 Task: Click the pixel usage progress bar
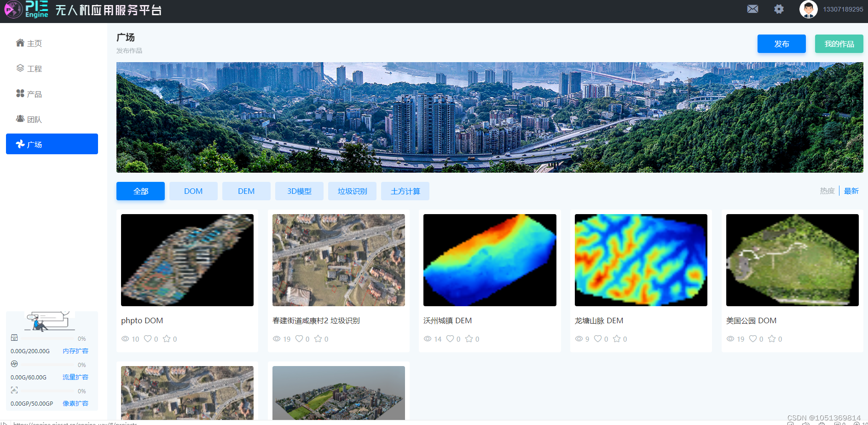pyautogui.click(x=47, y=391)
